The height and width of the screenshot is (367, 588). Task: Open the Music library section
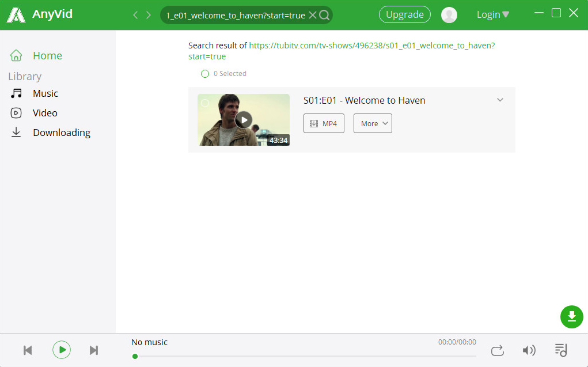(x=45, y=93)
